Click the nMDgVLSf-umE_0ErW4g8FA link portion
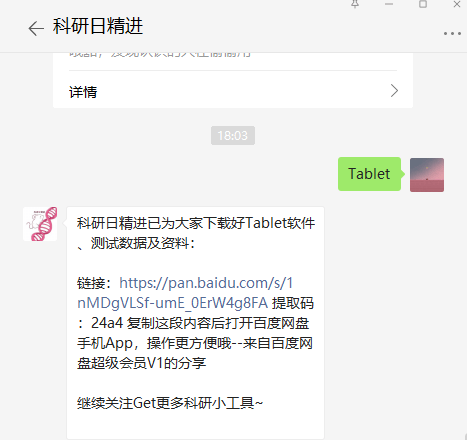This screenshot has height=440, width=467. coord(172,303)
